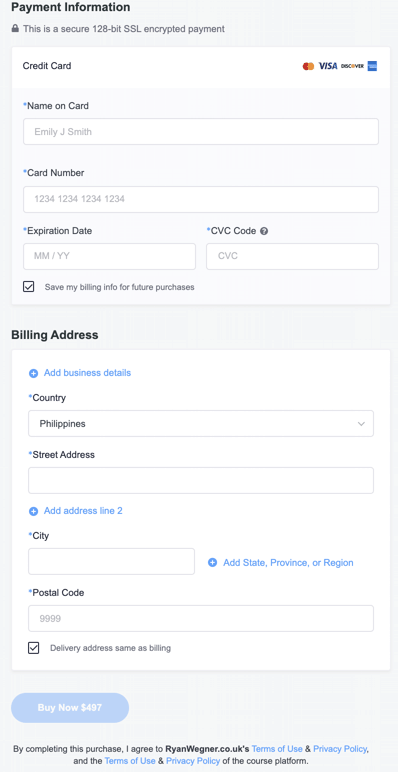Open RyanWegner.co.uk's Terms of Use link

tap(277, 749)
